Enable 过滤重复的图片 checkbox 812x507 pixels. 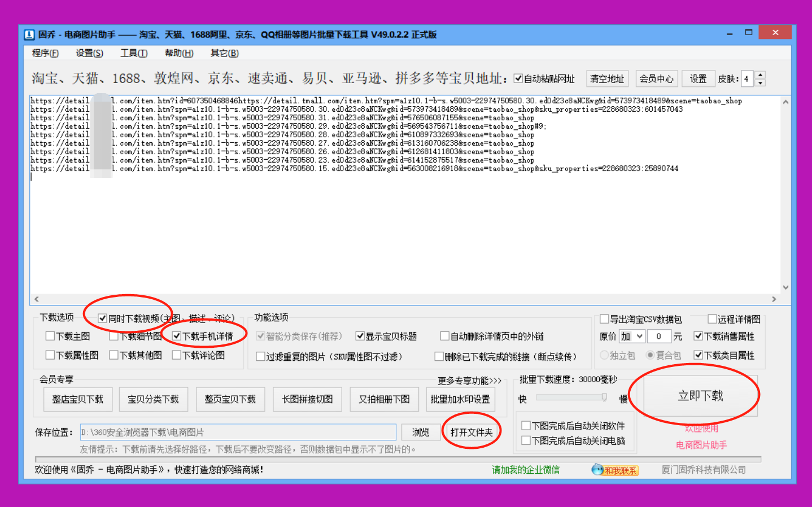[260, 356]
